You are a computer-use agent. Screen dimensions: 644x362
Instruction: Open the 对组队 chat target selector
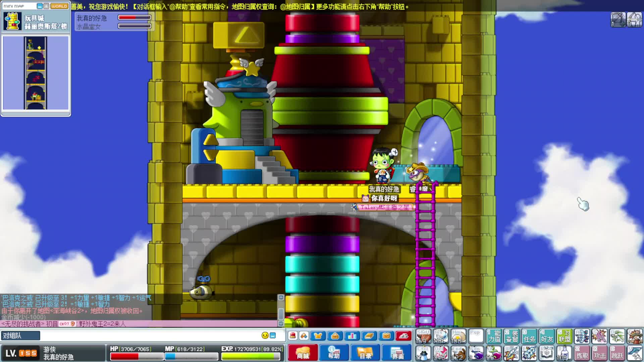(20, 336)
